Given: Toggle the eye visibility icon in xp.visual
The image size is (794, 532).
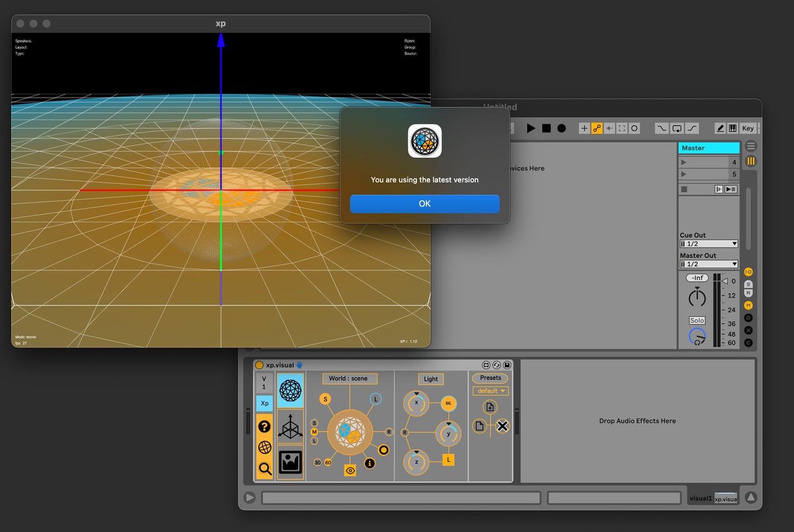Looking at the screenshot, I should (x=351, y=470).
